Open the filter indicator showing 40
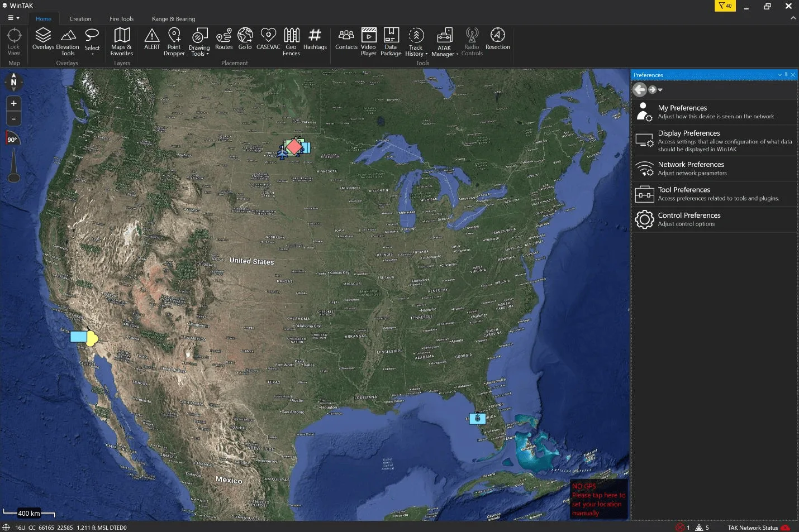Image resolution: width=799 pixels, height=532 pixels. [725, 6]
